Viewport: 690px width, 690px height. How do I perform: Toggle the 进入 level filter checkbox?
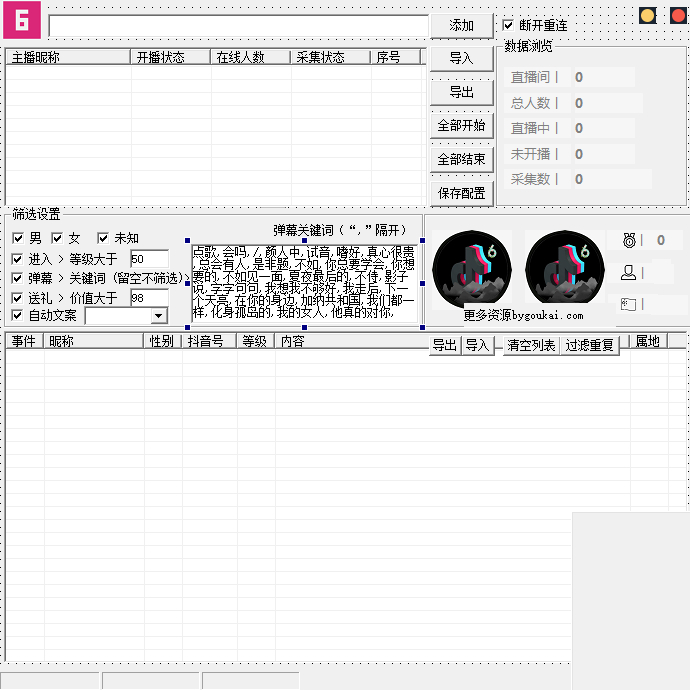17,259
